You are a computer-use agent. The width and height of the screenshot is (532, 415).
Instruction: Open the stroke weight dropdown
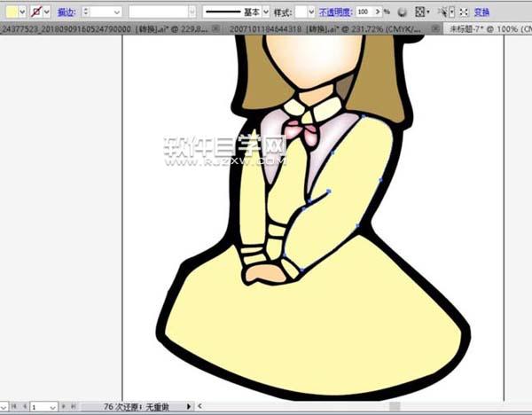(x=117, y=12)
